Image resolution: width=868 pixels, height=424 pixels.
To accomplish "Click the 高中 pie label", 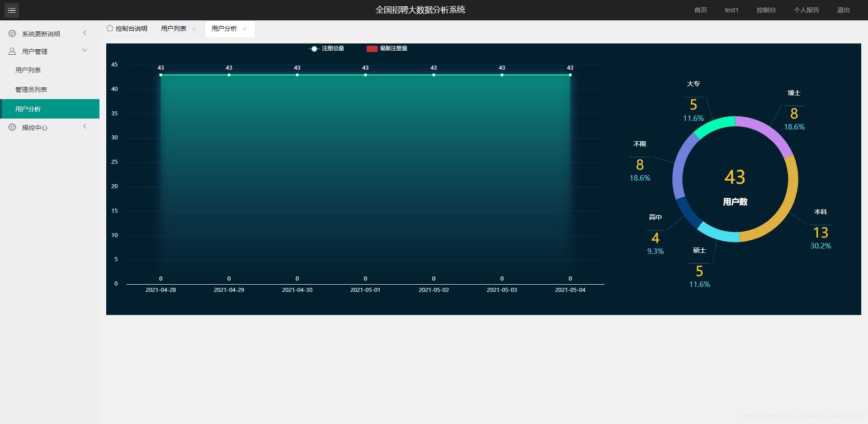I will pyautogui.click(x=655, y=217).
